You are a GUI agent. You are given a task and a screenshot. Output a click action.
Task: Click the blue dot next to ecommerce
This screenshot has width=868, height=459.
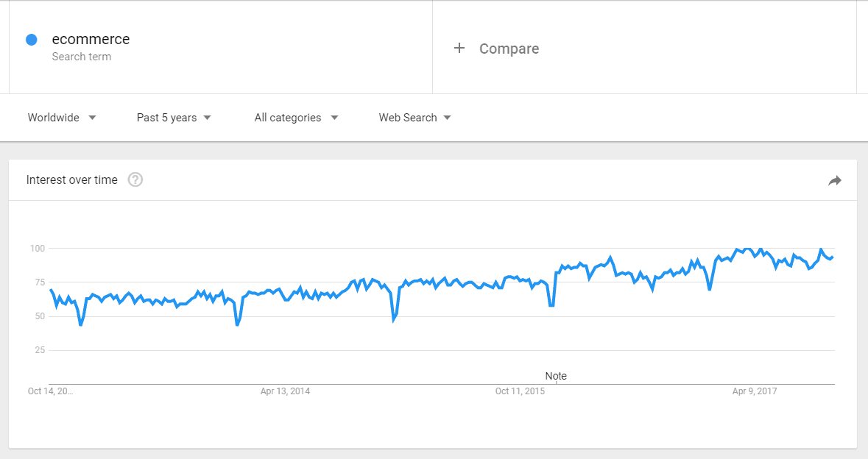32,39
